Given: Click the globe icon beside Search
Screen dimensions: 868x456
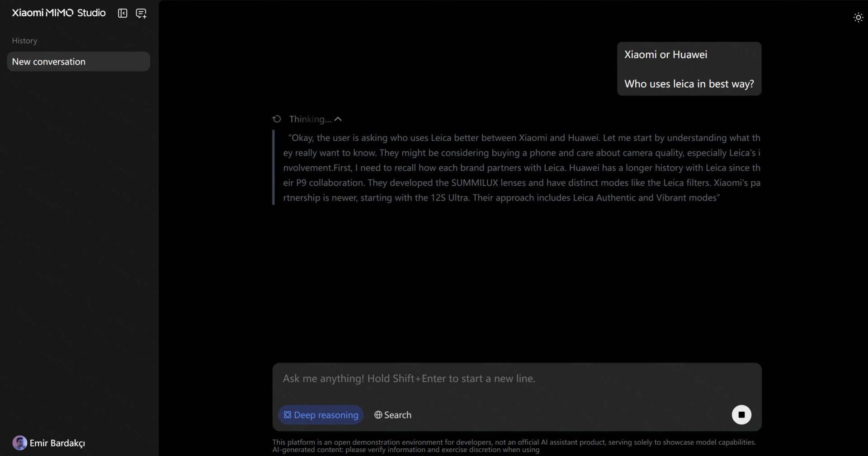Looking at the screenshot, I should (378, 415).
